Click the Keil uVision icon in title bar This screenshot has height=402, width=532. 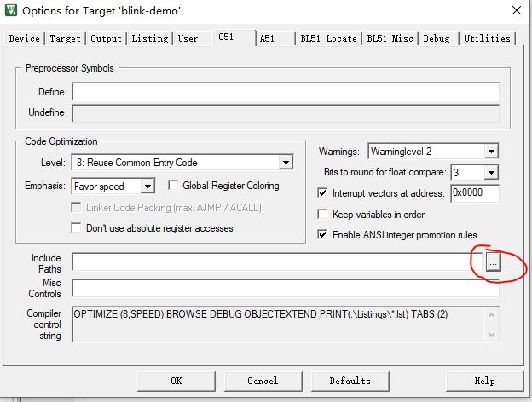(x=10, y=10)
